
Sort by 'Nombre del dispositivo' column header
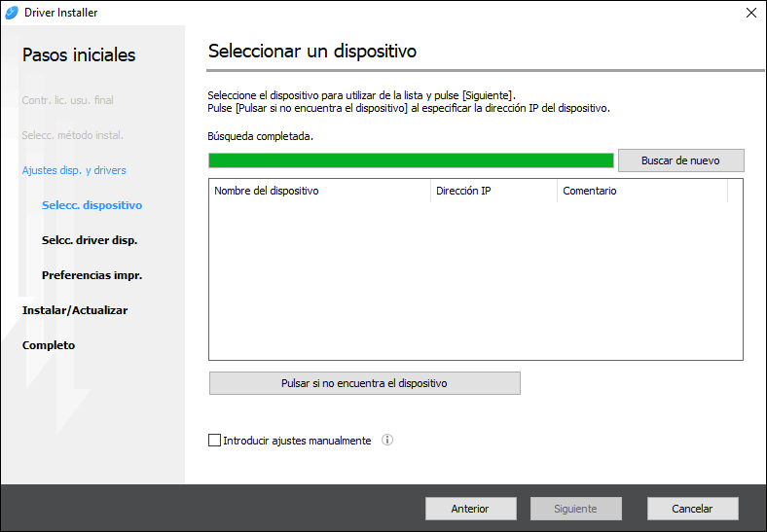tap(318, 191)
